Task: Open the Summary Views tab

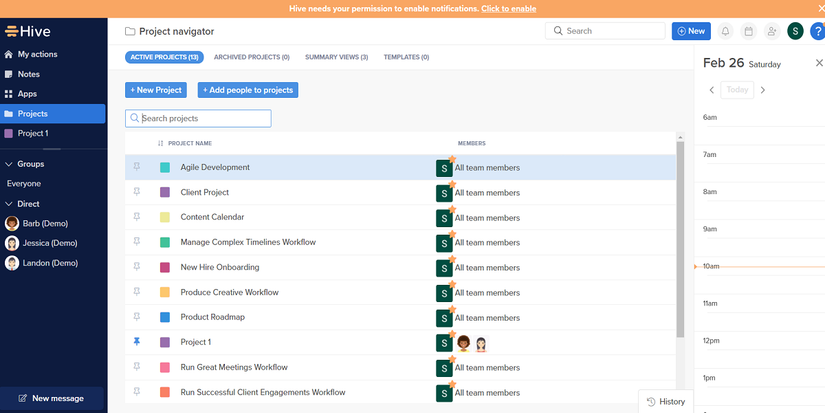Action: coord(336,57)
